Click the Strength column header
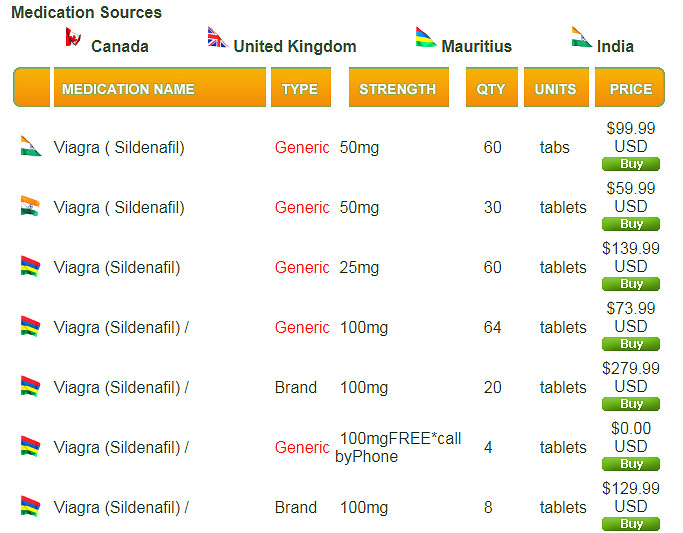Viewport: 683px width, 533px height. tap(397, 89)
